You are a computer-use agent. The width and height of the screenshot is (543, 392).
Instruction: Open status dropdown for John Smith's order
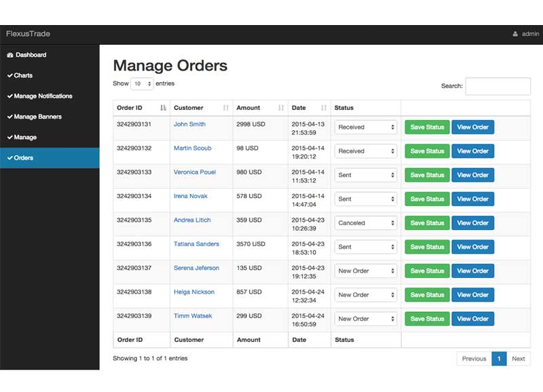pyautogui.click(x=365, y=127)
